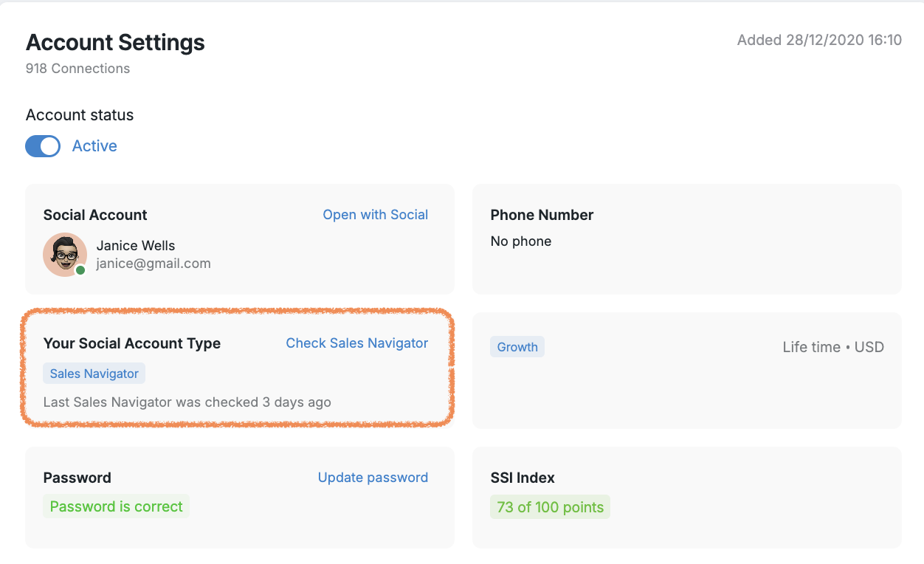
Task: Click Janice Wells avatar picture
Action: point(65,255)
